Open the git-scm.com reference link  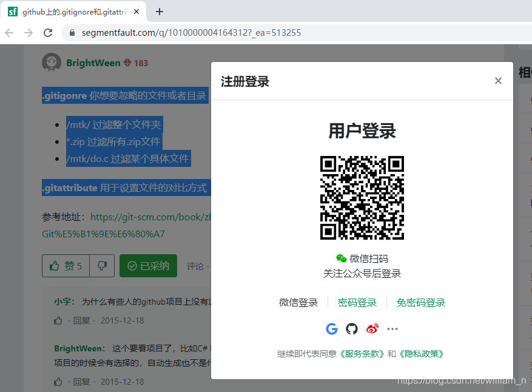(150, 217)
